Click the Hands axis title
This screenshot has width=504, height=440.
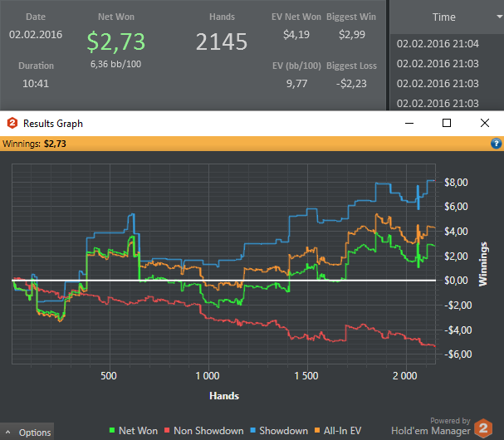point(224,396)
